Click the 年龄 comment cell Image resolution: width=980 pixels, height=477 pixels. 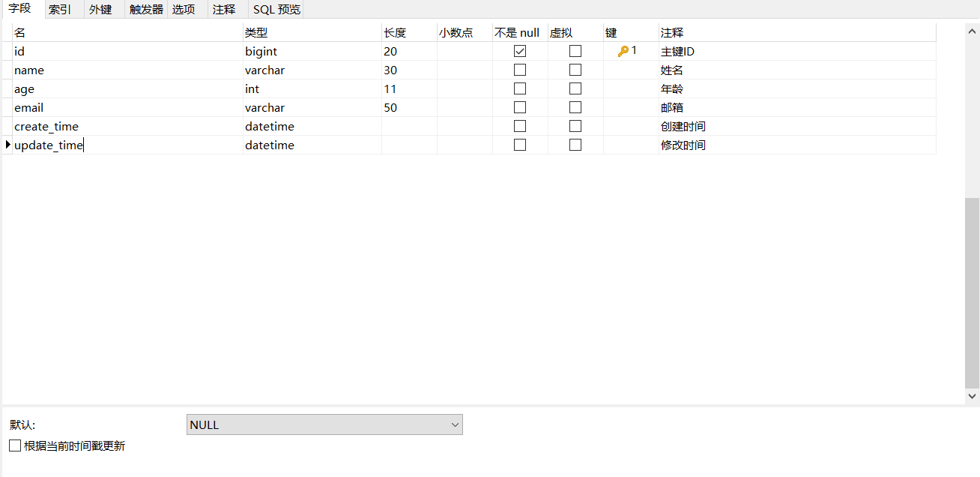(798, 88)
